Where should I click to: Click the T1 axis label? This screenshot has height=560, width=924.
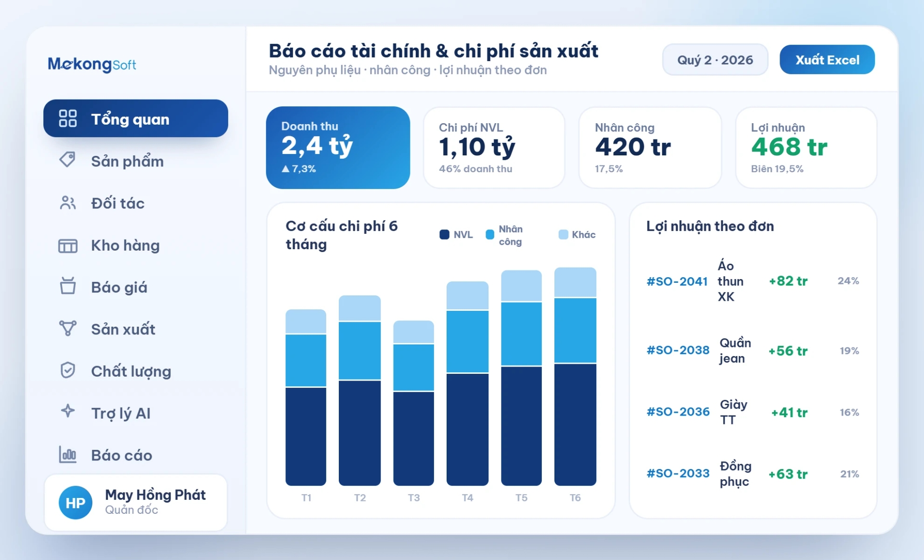306,498
